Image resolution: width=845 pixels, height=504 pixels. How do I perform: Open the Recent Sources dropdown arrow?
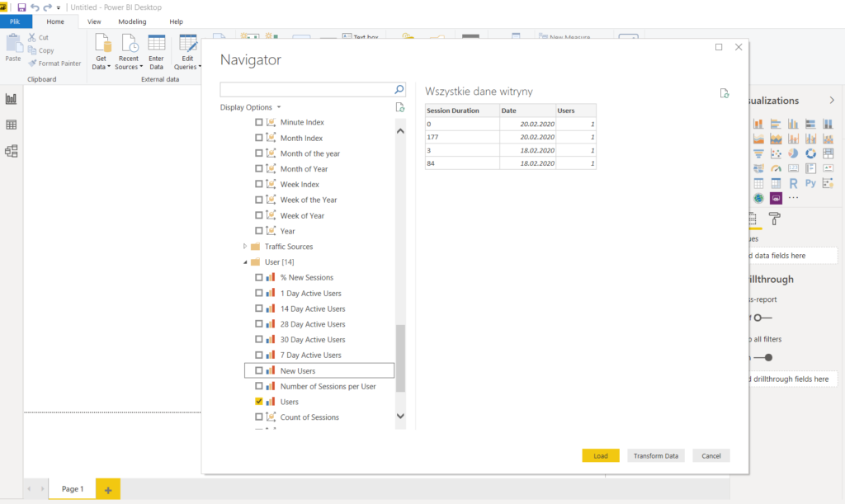(141, 67)
